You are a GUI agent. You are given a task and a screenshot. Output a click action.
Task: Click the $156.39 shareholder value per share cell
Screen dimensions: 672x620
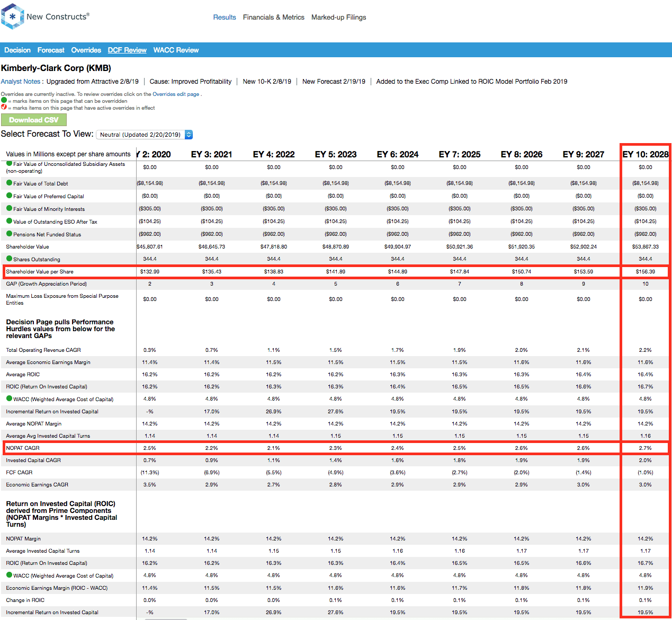pos(646,272)
